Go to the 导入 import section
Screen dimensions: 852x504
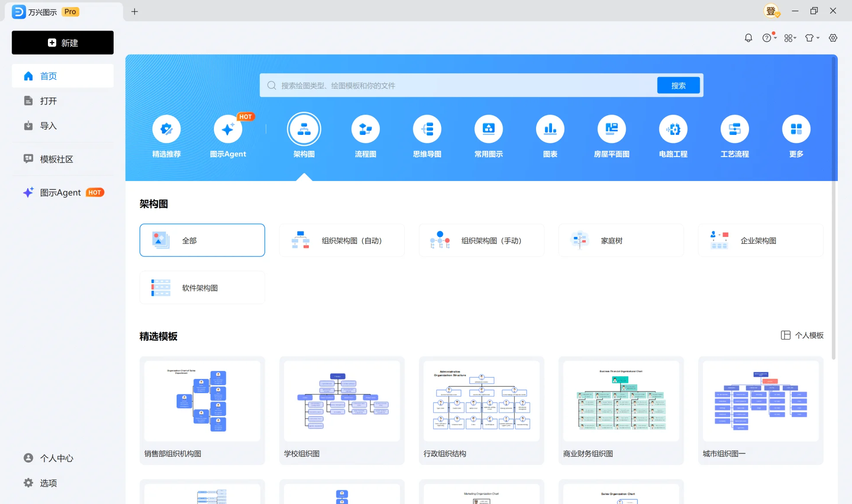[x=47, y=126]
